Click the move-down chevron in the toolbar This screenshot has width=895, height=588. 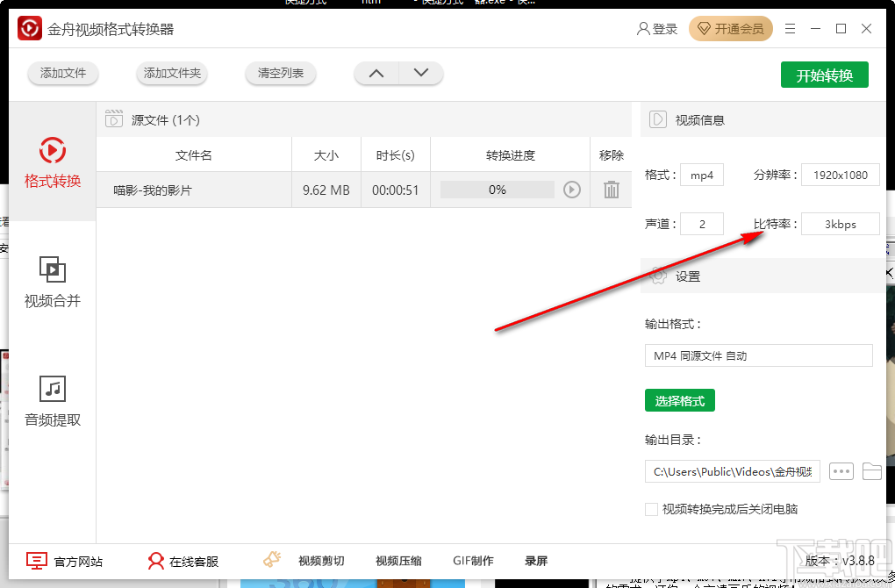tap(421, 74)
